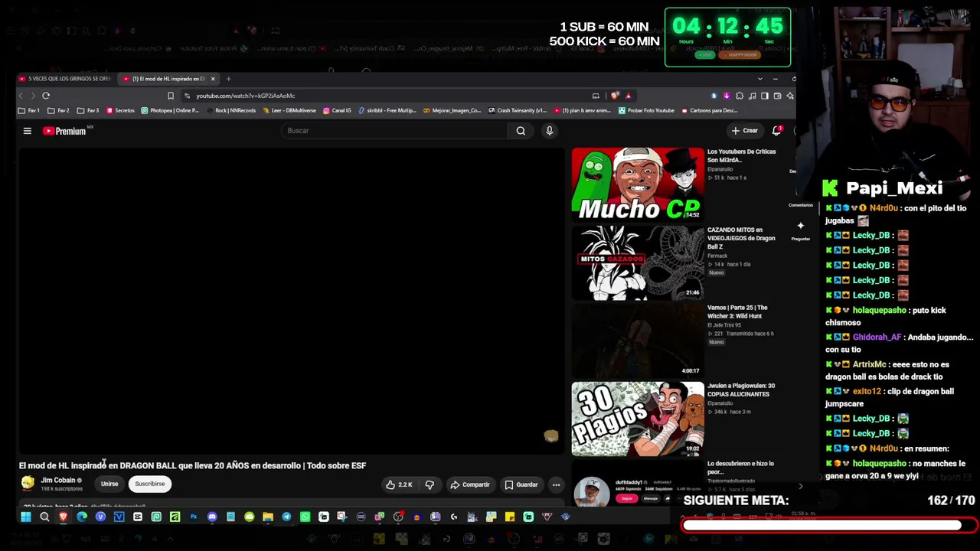Click the Compartir share button
The width and height of the screenshot is (980, 551).
pos(470,484)
